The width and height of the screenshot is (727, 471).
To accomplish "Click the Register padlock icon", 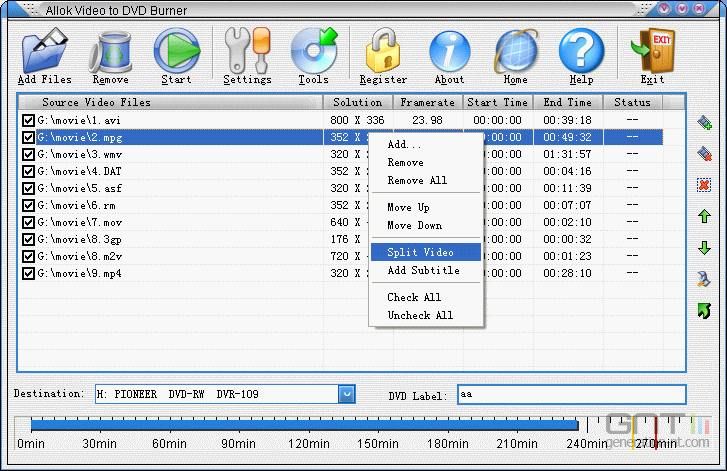I will coord(383,50).
